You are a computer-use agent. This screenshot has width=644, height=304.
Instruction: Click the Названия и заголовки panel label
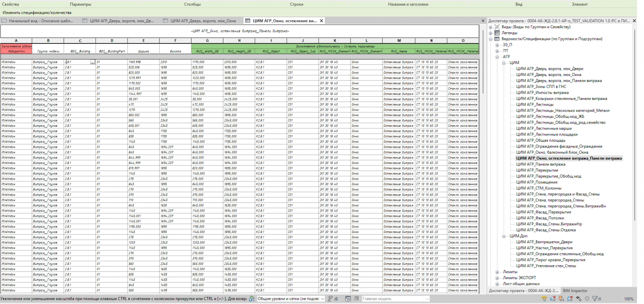point(408,4)
